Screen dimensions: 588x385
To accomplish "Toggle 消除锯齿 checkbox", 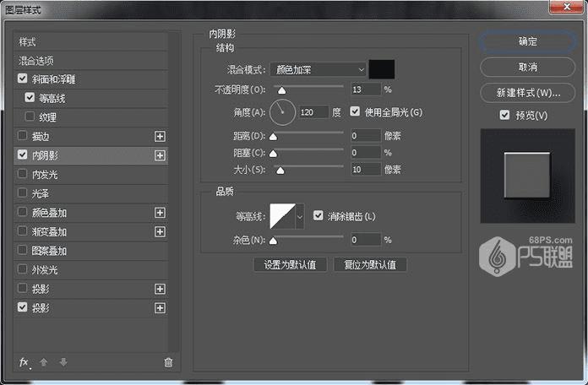I will 318,215.
